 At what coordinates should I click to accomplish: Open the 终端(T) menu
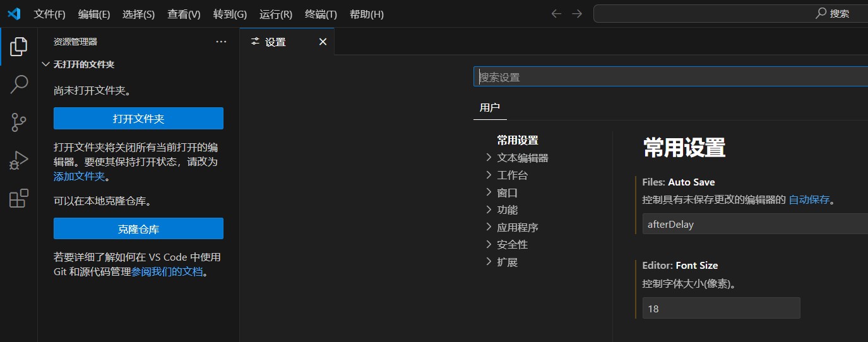coord(321,14)
